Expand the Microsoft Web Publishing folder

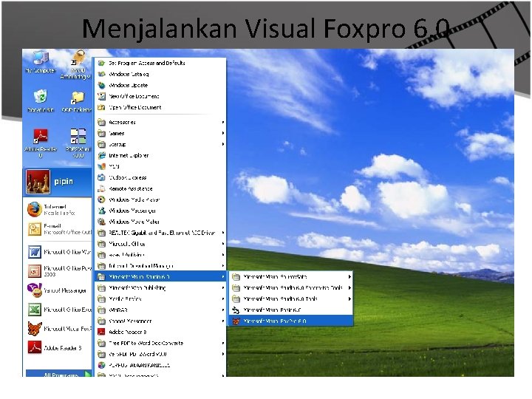click(160, 287)
